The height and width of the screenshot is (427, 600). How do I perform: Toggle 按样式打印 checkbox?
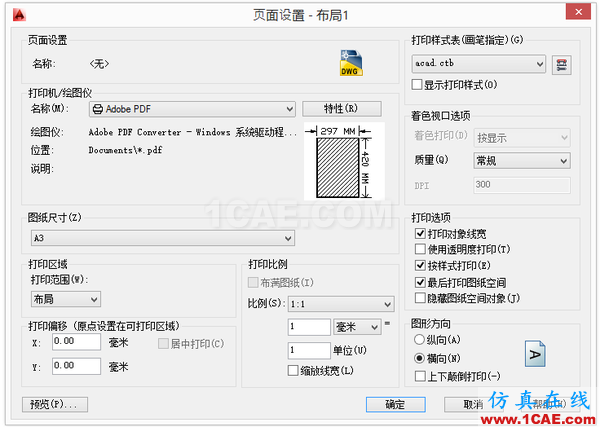tap(420, 265)
